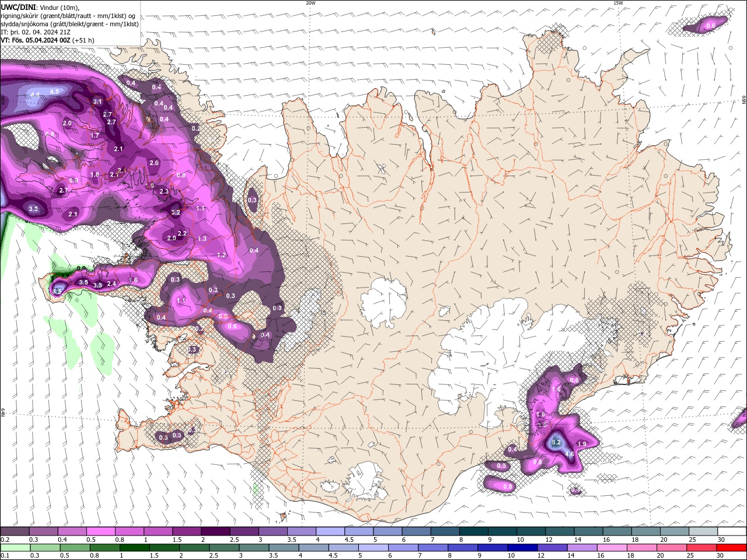Select the 20W longitude label
747x560 pixels.
(310, 3)
